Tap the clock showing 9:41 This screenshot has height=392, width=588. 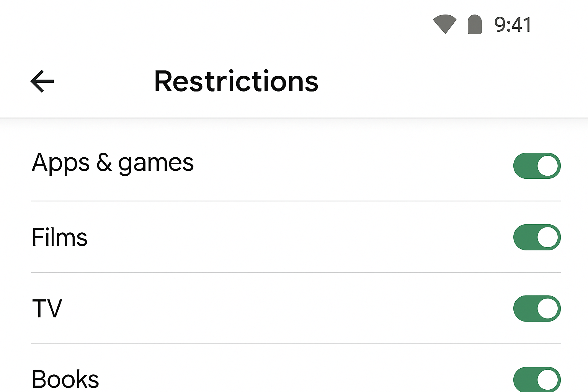[x=513, y=24]
